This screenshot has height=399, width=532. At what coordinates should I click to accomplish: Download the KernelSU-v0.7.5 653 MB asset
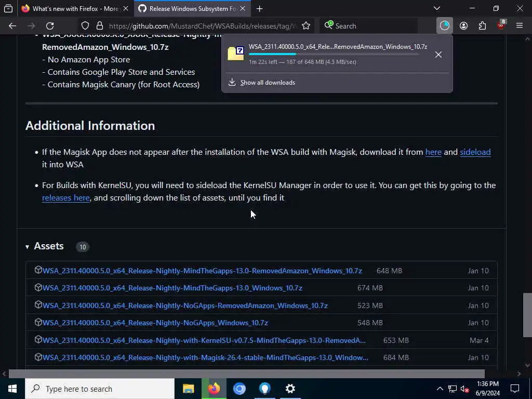point(204,340)
